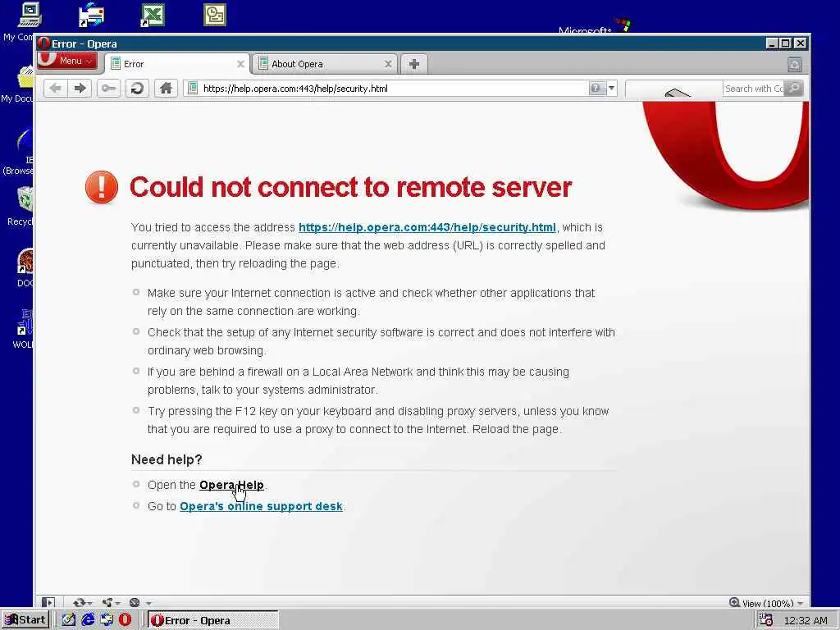This screenshot has width=840, height=630.
Task: Open Opera's online support desk link
Action: [261, 506]
